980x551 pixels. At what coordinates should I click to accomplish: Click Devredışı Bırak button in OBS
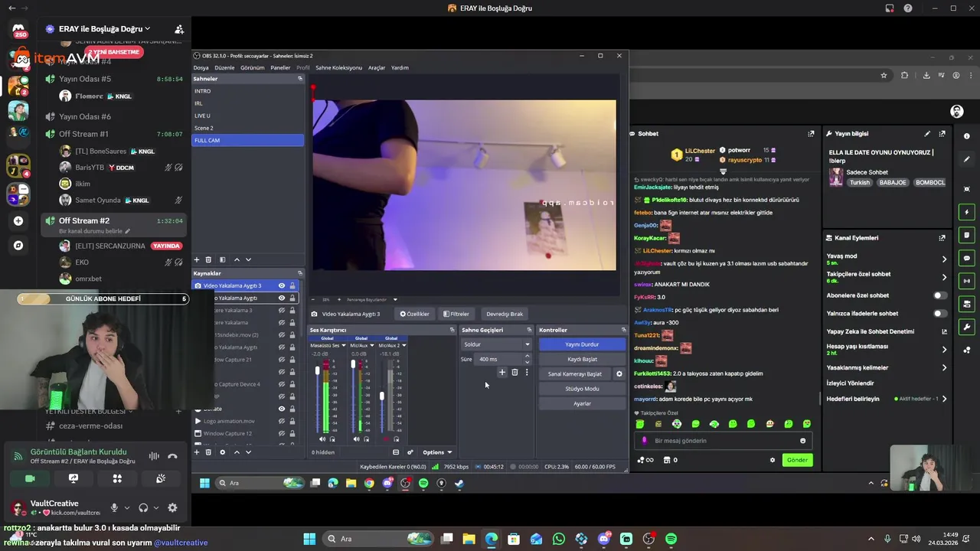coord(504,314)
